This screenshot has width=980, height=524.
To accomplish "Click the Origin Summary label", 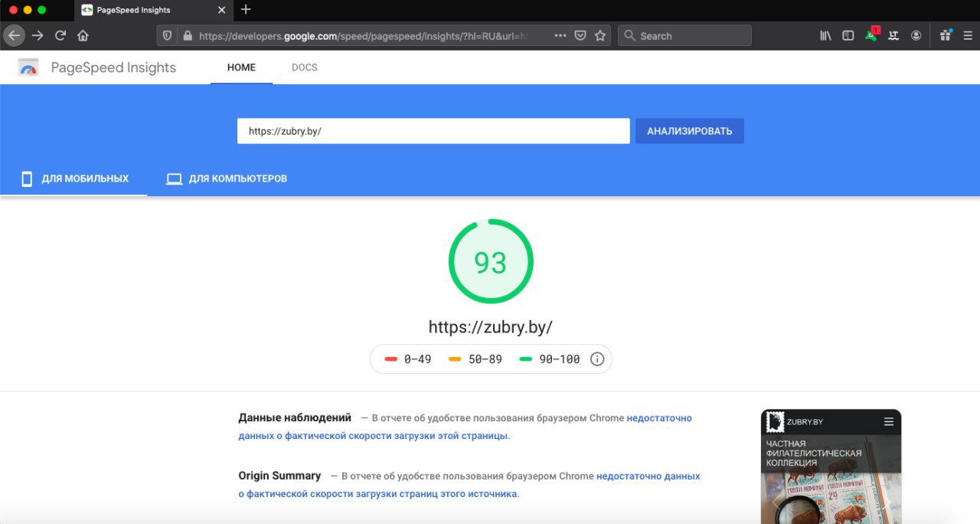I will [279, 476].
